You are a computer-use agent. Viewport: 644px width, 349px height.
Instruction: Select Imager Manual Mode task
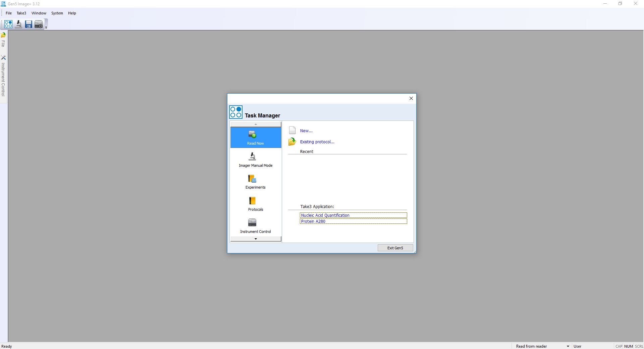coord(256,160)
